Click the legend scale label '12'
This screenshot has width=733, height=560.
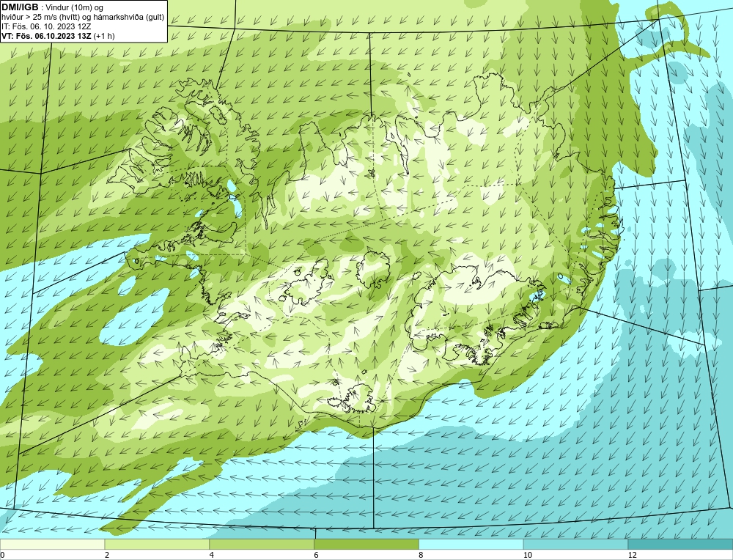633,555
